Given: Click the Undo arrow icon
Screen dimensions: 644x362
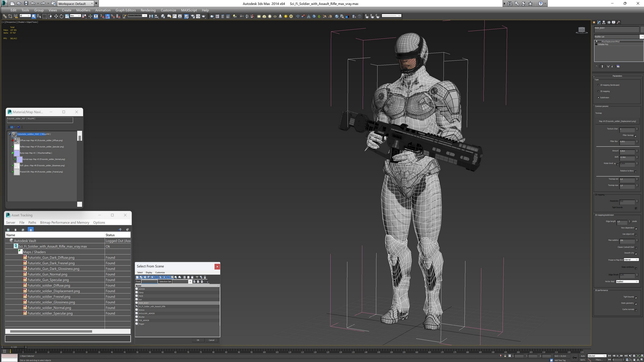Looking at the screenshot, I should [33, 4].
